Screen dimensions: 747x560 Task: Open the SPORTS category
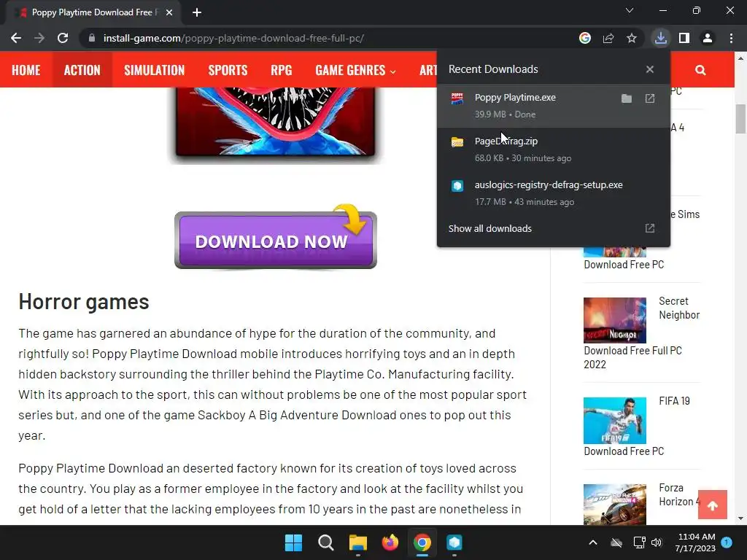tap(228, 70)
